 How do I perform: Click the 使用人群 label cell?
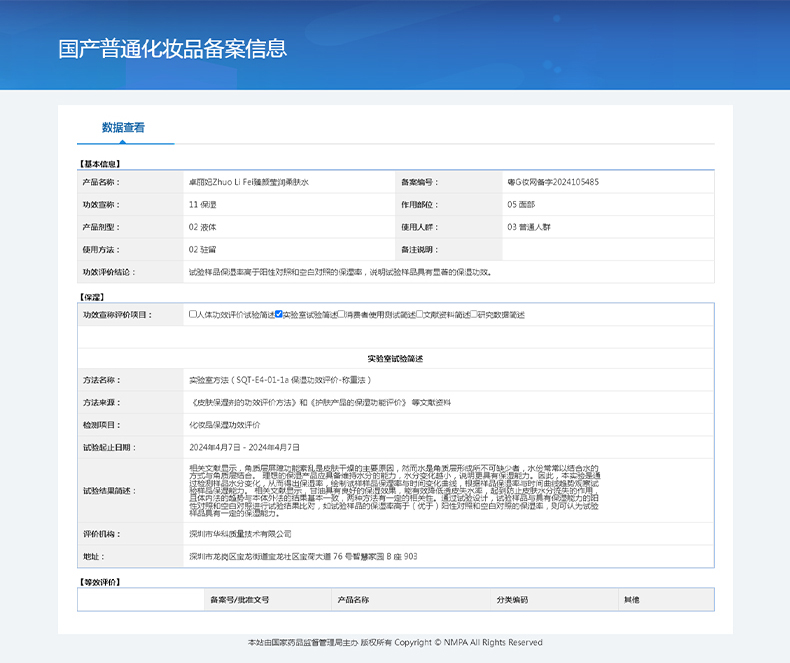click(449, 227)
